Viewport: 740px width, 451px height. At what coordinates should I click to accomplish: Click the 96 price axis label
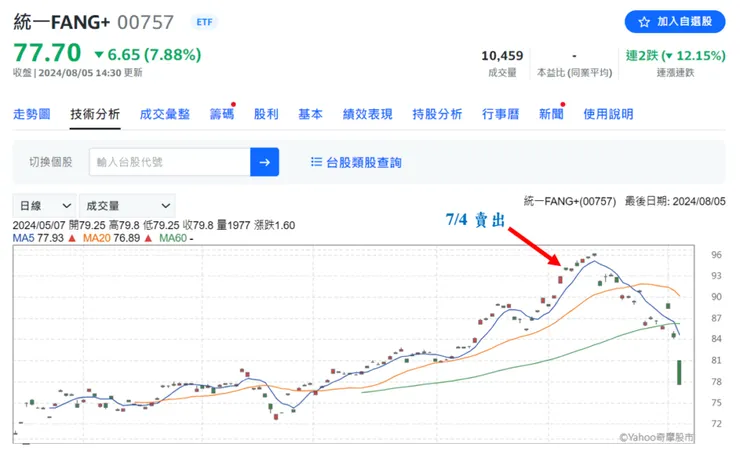click(x=716, y=255)
